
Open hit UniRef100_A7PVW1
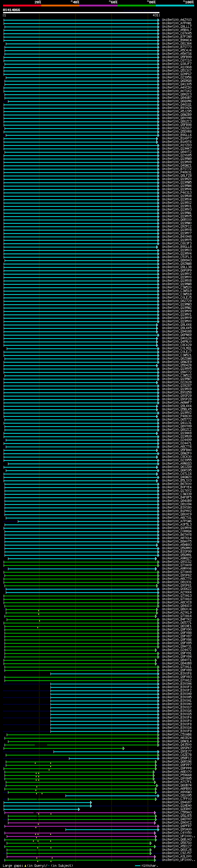point(177,23)
